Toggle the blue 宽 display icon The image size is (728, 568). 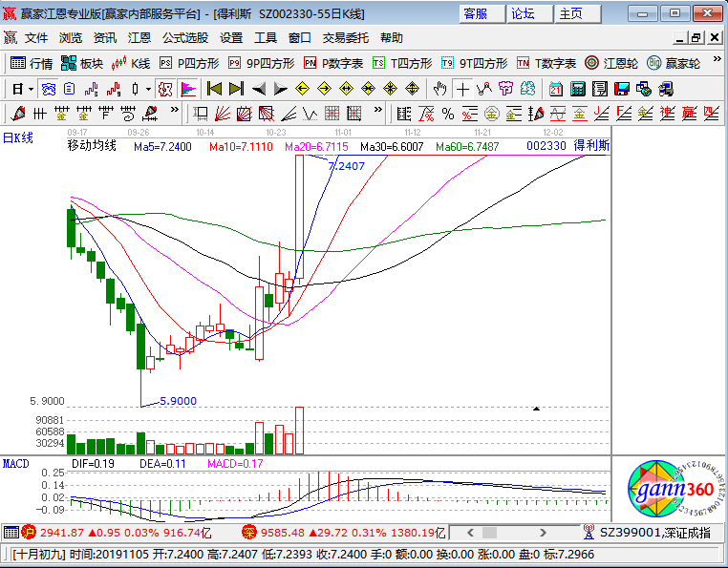click(49, 89)
